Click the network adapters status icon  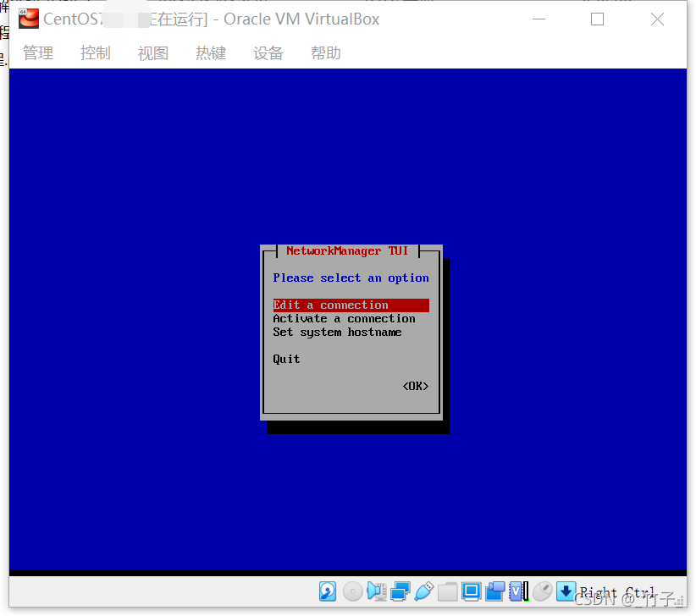pos(399,591)
